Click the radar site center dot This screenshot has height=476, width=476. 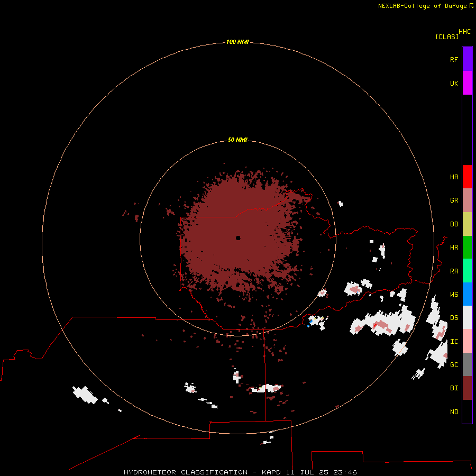click(238, 238)
